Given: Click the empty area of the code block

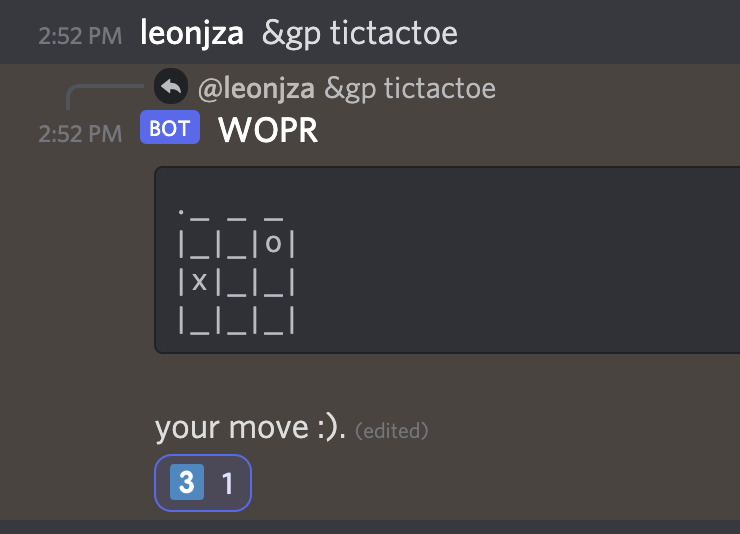Looking at the screenshot, I should (x=520, y=260).
